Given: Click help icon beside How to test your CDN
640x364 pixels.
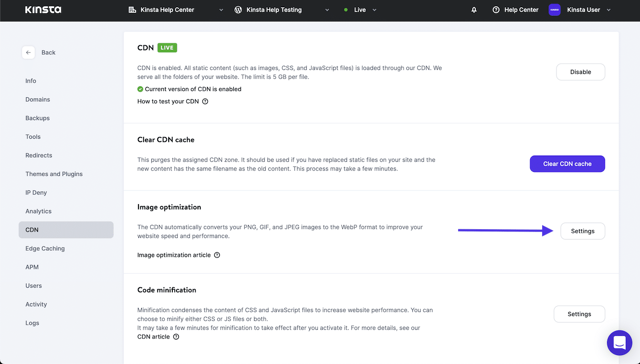Looking at the screenshot, I should coord(205,101).
